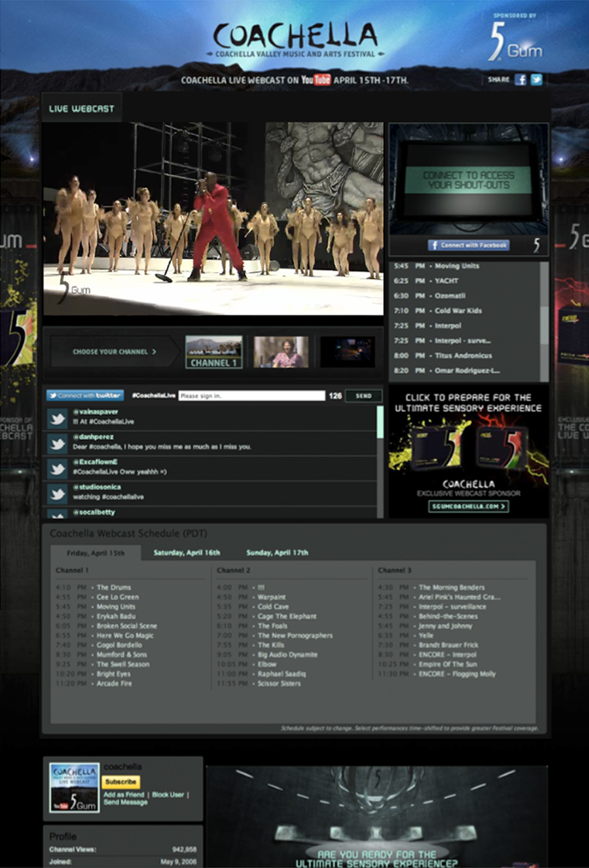Click Warpaint in Channel 2 schedule
Screen dimensions: 589x868
[x=272, y=597]
